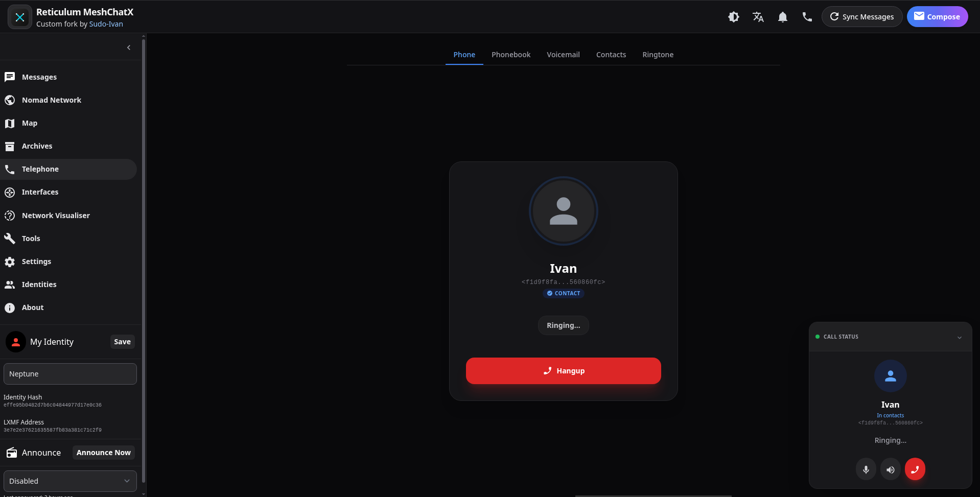Click the Compose button
980x497 pixels.
pos(937,17)
